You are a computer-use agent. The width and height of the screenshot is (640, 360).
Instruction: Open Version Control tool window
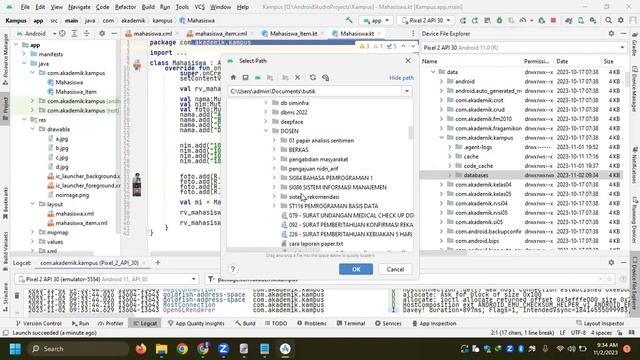(x=39, y=323)
